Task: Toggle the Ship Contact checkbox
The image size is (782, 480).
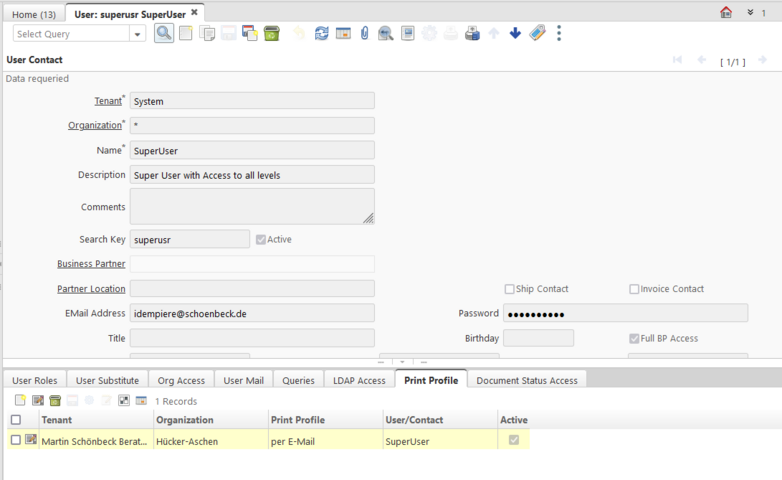Action: click(510, 289)
